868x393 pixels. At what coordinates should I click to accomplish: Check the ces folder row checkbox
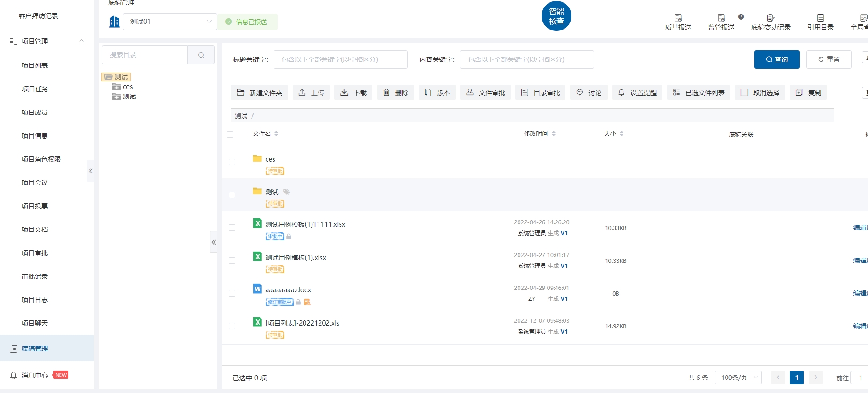[232, 162]
